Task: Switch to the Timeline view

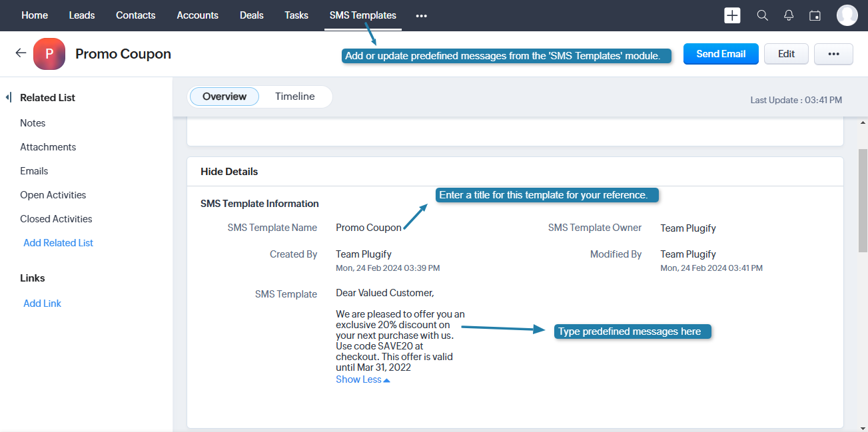Action: tap(294, 97)
